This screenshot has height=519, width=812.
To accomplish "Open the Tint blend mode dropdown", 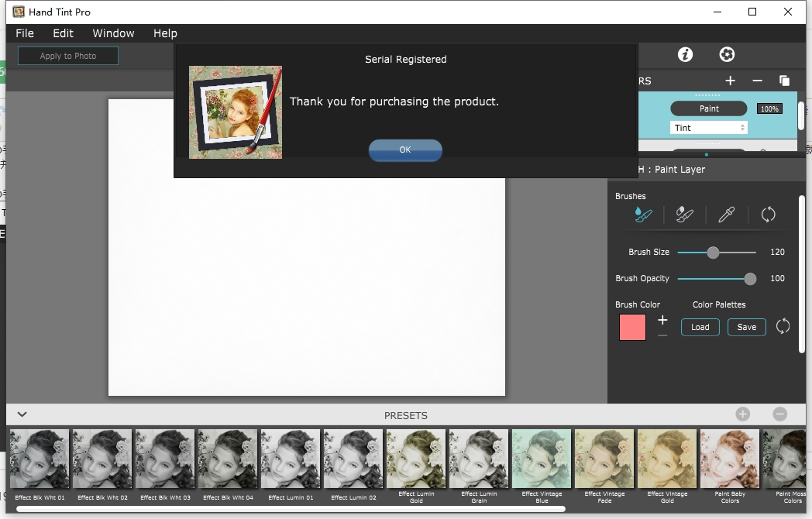I will click(x=708, y=127).
